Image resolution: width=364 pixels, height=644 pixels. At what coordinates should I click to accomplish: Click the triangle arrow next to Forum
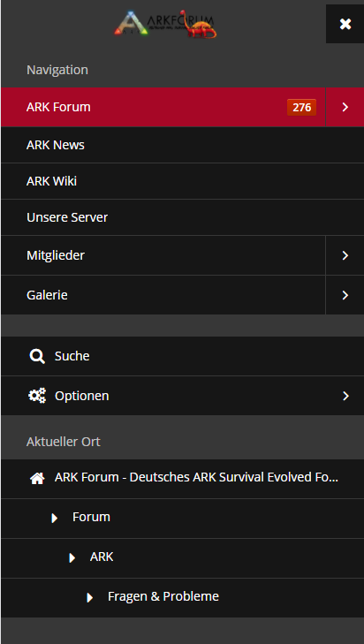[x=55, y=518]
